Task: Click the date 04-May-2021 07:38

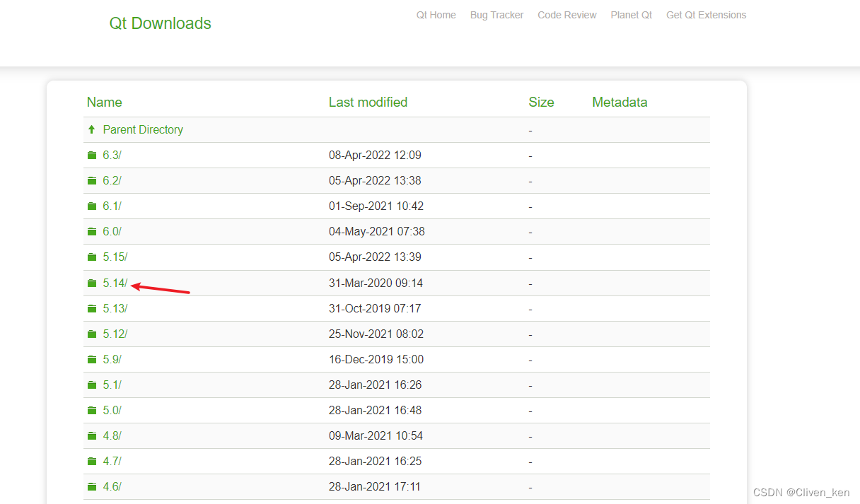Action: 377,232
